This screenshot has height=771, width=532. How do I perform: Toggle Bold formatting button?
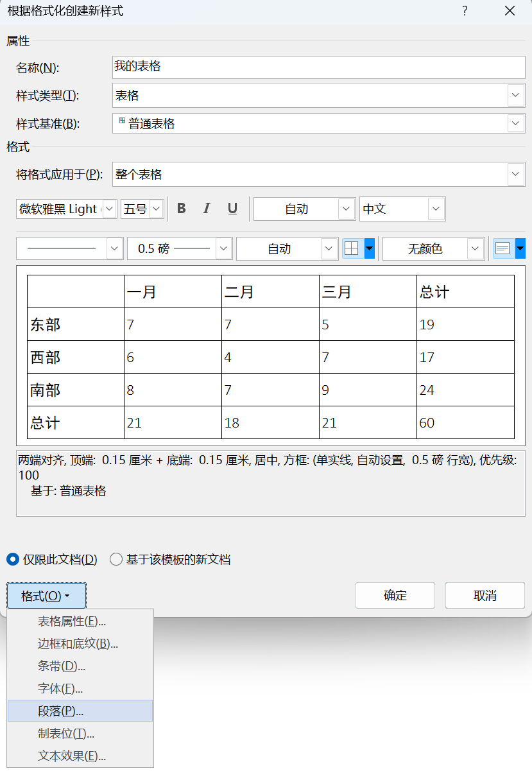182,209
